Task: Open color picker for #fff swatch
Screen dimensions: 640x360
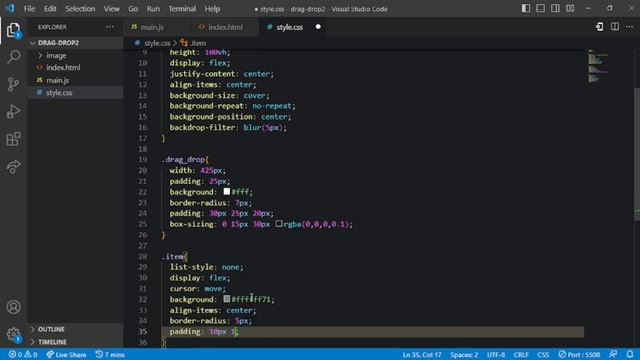Action: point(227,191)
